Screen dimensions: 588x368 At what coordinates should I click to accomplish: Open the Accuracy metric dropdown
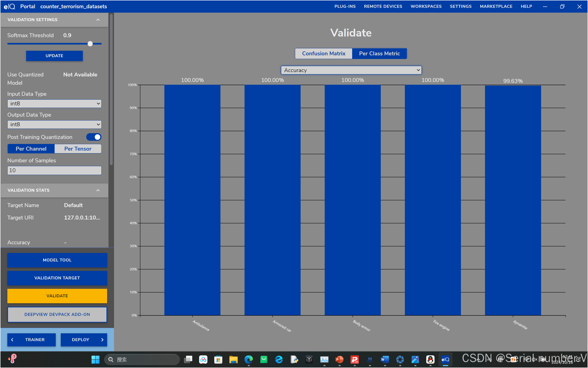351,70
